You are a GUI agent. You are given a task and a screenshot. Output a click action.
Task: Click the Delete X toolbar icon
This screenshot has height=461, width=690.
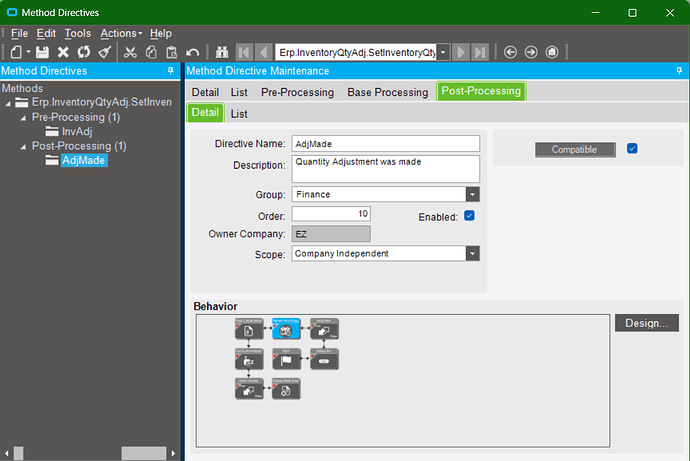(x=63, y=52)
